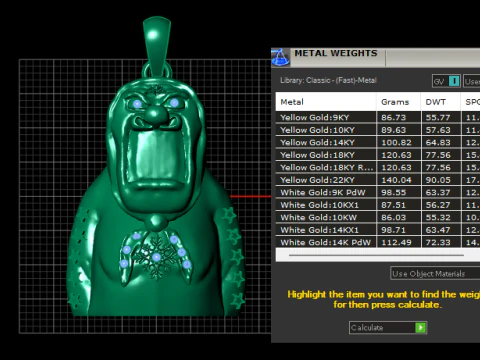Select the White Gold:14KX1 row
Image resolution: width=480 pixels, height=360 pixels.
(x=378, y=230)
